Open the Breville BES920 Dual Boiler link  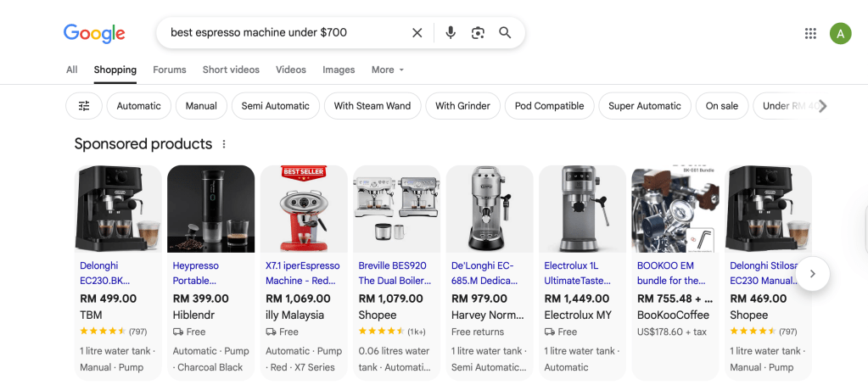(392, 273)
